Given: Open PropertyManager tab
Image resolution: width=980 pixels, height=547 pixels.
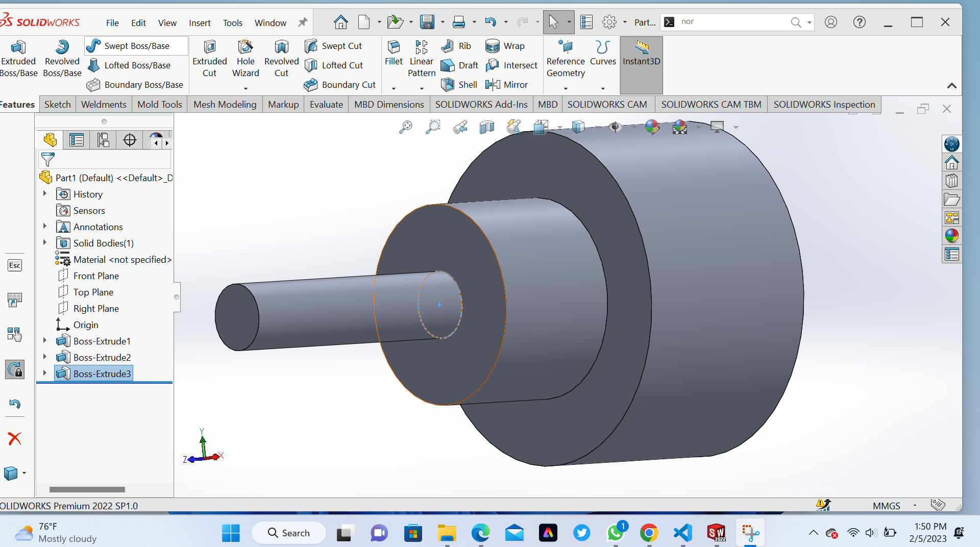Looking at the screenshot, I should pos(77,140).
